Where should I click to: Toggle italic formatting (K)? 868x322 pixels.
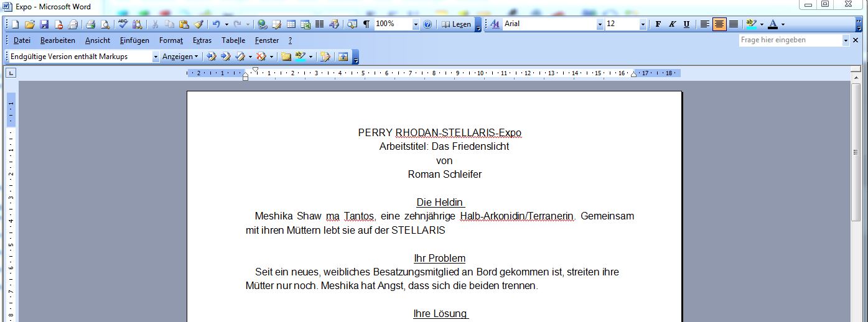click(x=672, y=24)
